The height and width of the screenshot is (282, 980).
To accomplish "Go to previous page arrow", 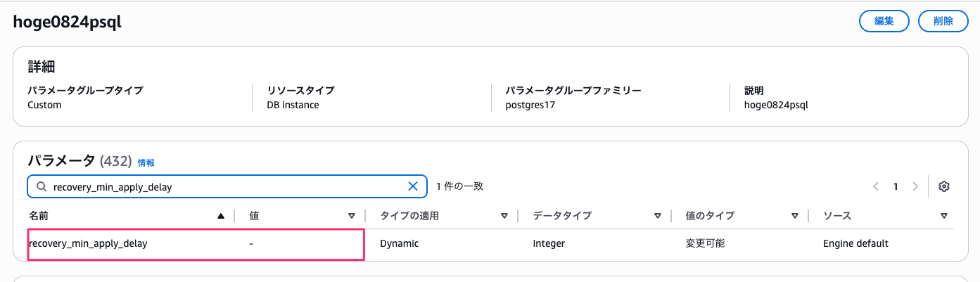I will [x=876, y=186].
